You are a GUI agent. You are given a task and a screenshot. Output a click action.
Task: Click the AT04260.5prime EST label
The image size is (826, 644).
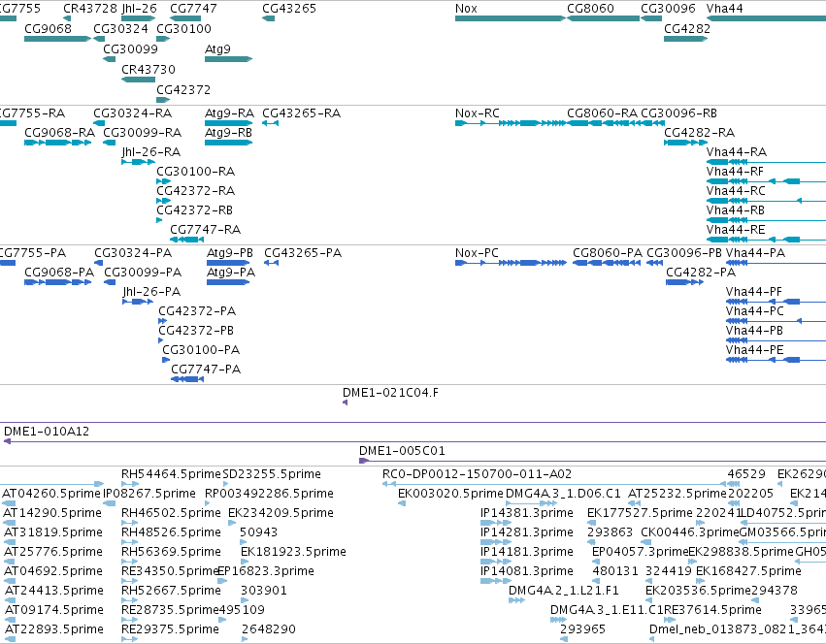click(x=51, y=494)
